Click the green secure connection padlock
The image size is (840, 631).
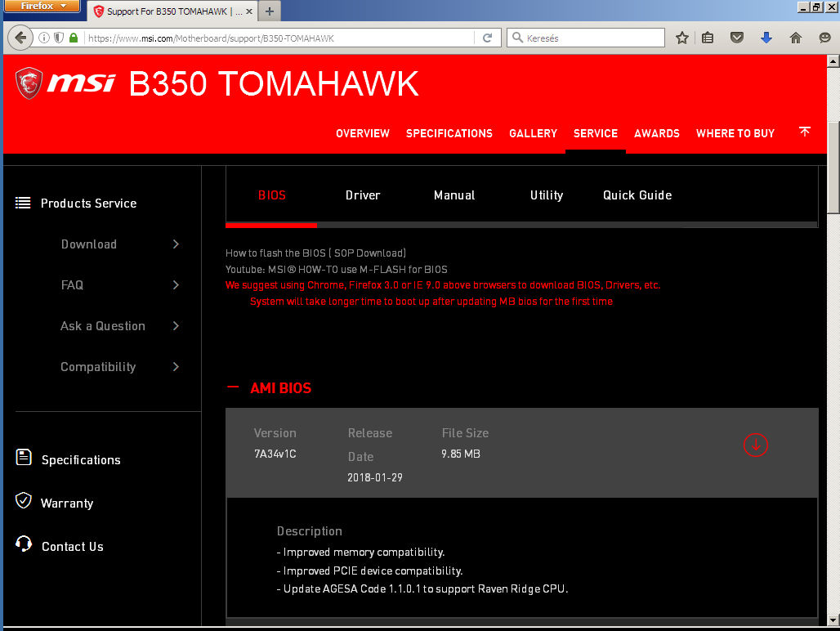74,38
